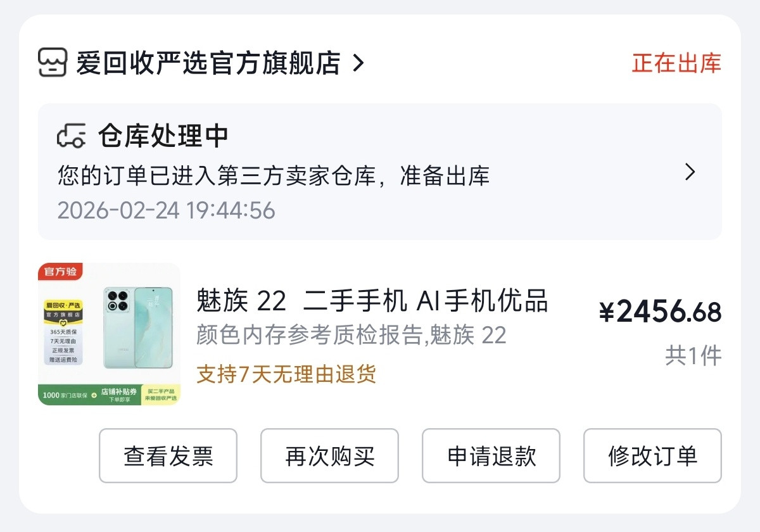Click the delivery truck icon beside 仓库处理中
The image size is (760, 532).
[72, 134]
